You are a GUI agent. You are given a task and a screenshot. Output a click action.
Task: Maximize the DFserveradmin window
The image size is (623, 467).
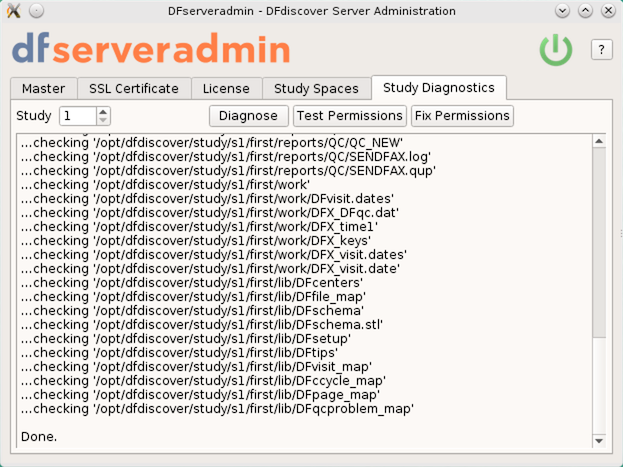[x=585, y=11]
